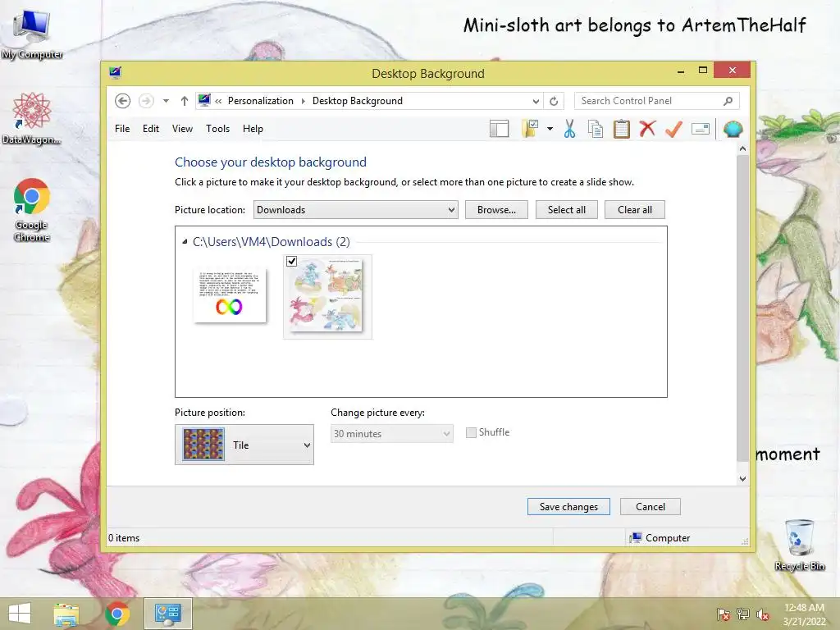Refresh the address bar
This screenshot has width=840, height=630.
coord(554,101)
